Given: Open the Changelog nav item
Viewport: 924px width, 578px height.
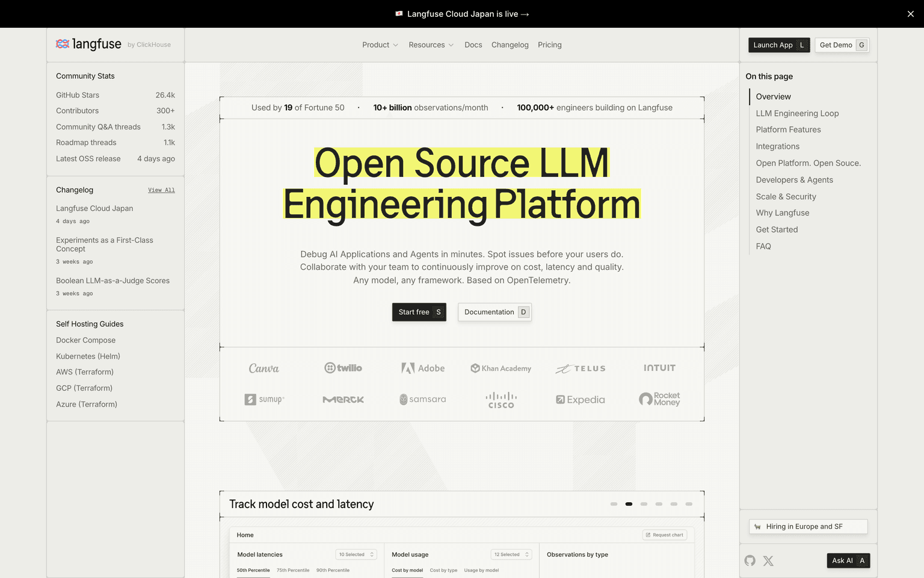Looking at the screenshot, I should (510, 45).
